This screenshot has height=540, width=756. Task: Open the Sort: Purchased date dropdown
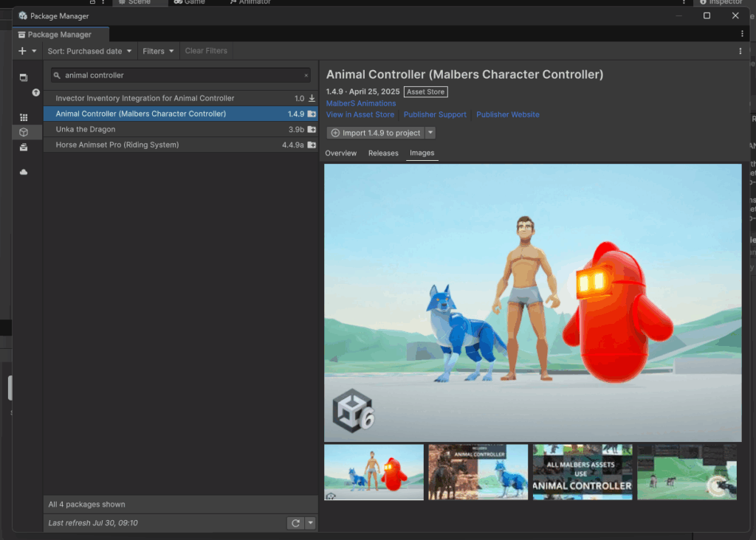[x=89, y=51]
